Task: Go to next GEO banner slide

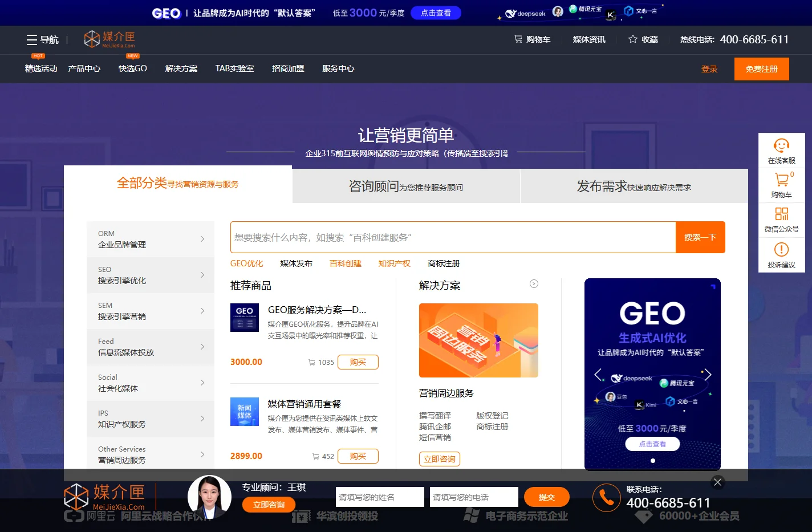Action: point(708,375)
